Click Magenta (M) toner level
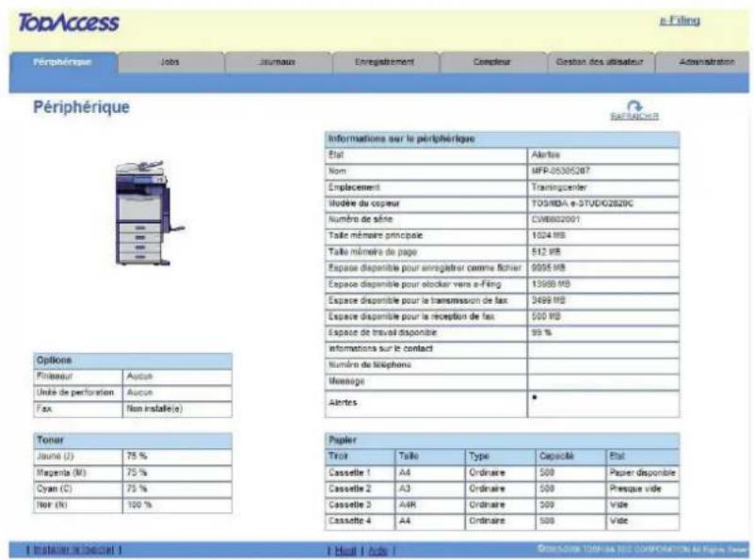This screenshot has height=560, width=754. [136, 472]
